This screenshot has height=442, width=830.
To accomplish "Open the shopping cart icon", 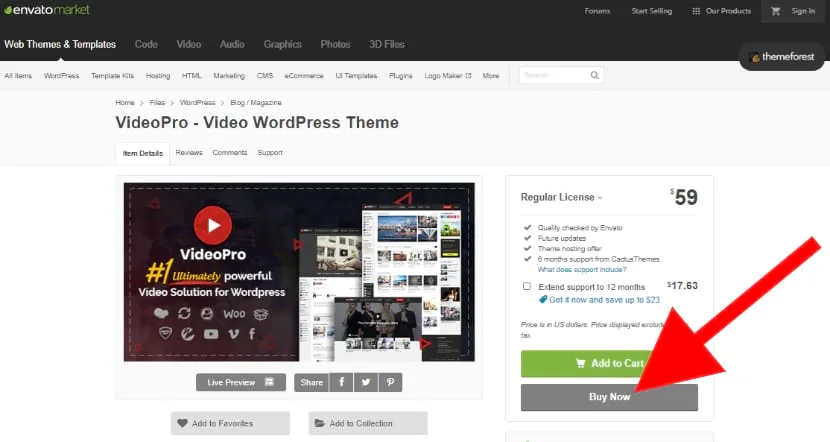I will [x=775, y=11].
